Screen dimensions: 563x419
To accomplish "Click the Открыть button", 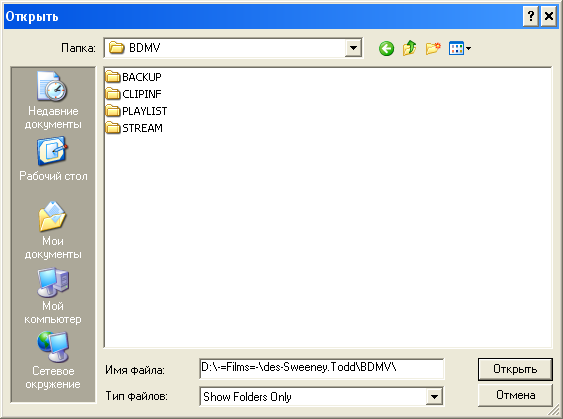I will coord(515,369).
